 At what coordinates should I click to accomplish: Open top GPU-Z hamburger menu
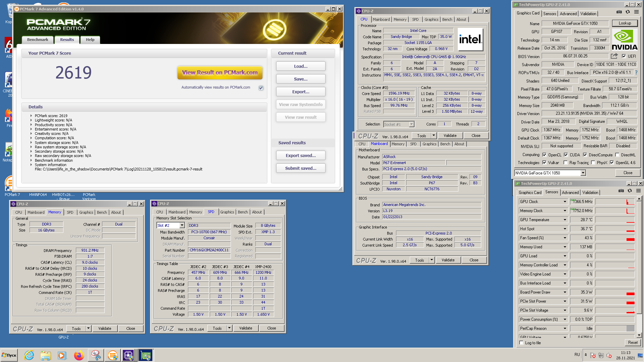tap(636, 12)
